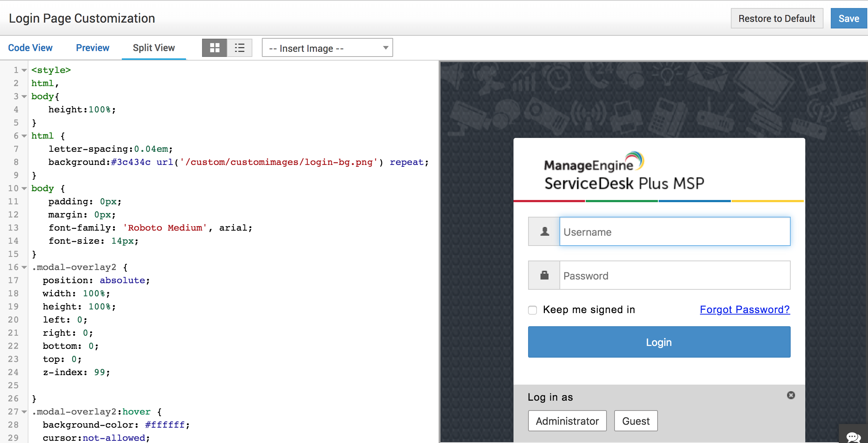Click the Guest quick login button

pyautogui.click(x=636, y=421)
